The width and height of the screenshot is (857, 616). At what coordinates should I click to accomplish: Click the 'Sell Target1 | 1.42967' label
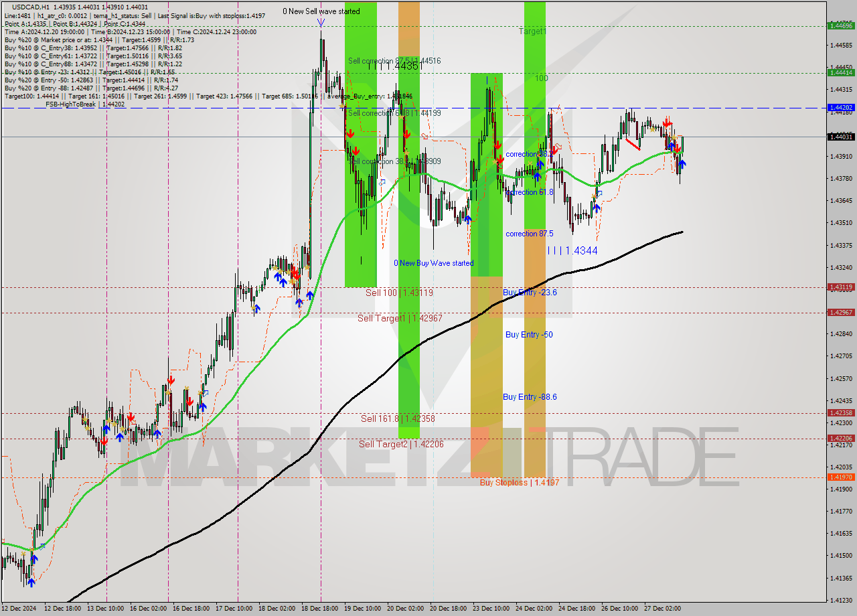pyautogui.click(x=400, y=318)
